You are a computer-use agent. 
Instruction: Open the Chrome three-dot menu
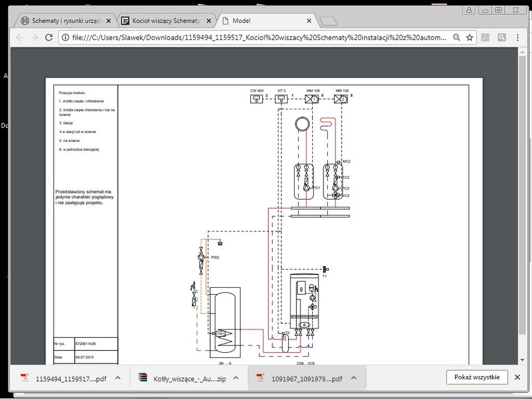[x=518, y=38]
